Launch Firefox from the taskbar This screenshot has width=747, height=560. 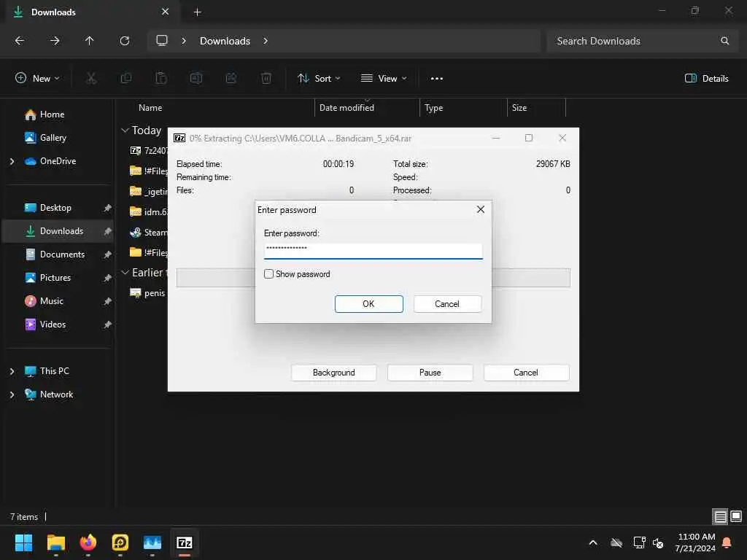coord(88,542)
